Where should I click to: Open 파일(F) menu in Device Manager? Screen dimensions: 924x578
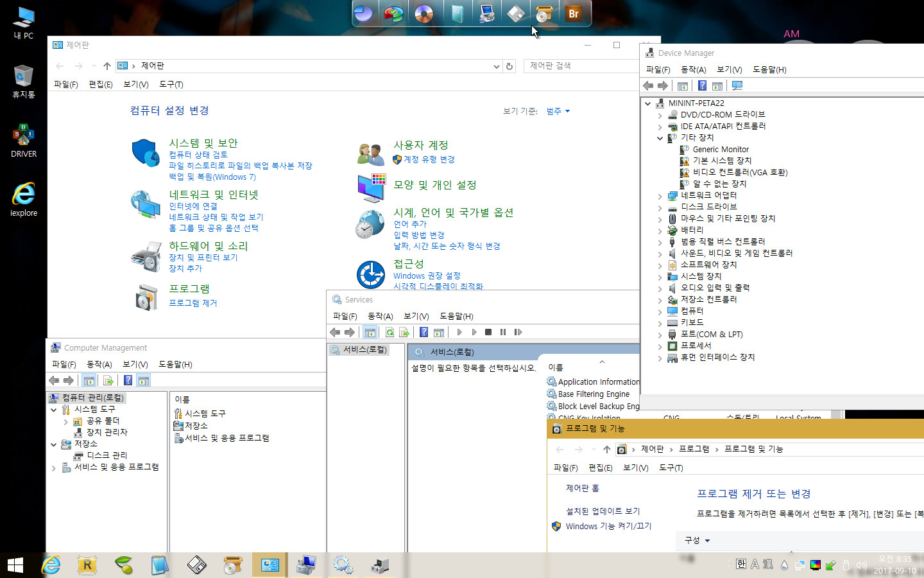(658, 69)
